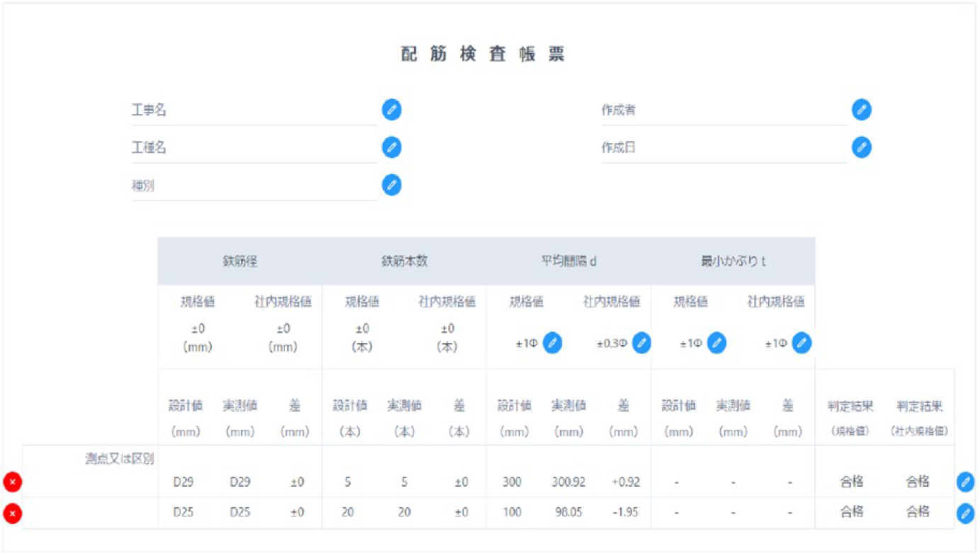Click the +0.92 difference cell
Viewport: 980px width, 554px height.
click(x=626, y=482)
